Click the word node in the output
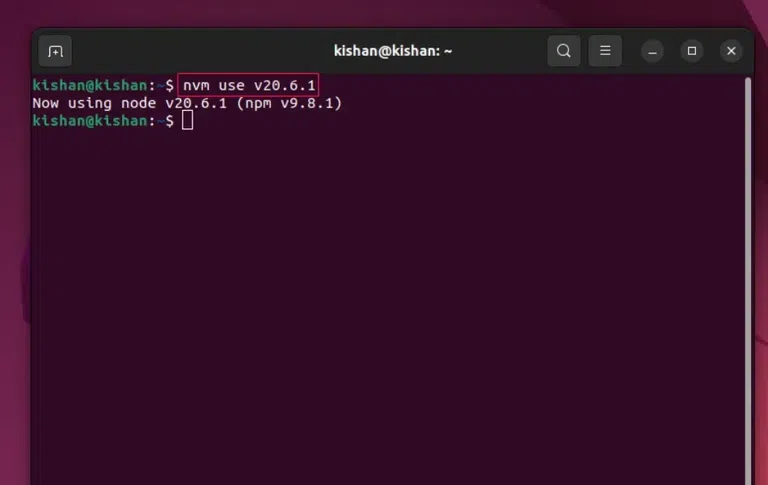Image resolution: width=768 pixels, height=485 pixels. pyautogui.click(x=138, y=103)
